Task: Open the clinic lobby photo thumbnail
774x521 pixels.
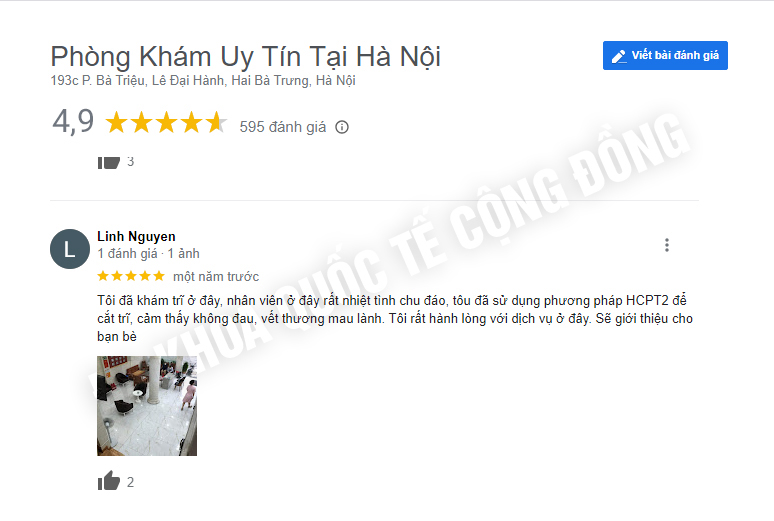Action: point(147,405)
